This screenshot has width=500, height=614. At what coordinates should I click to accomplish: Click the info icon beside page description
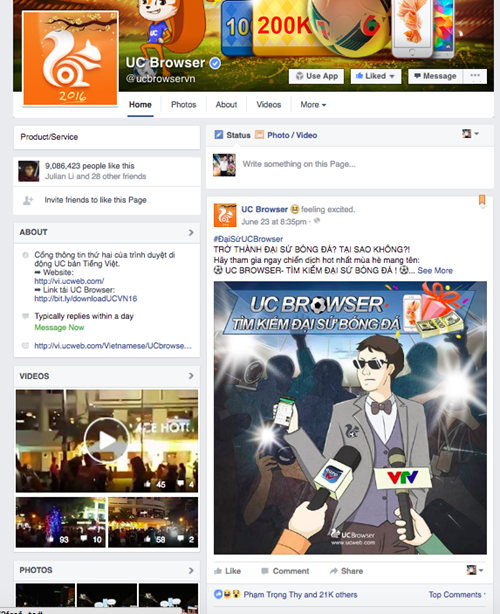[x=25, y=255]
